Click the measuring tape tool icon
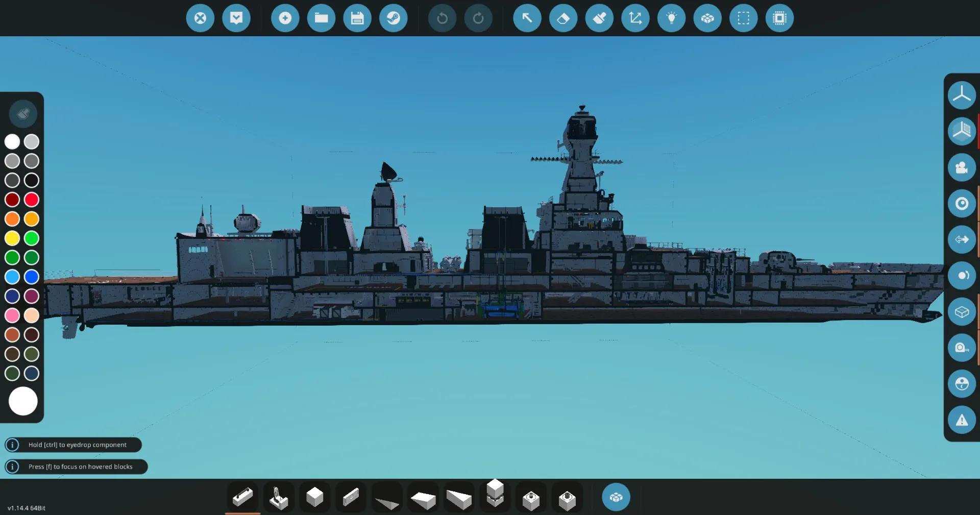 (962, 348)
